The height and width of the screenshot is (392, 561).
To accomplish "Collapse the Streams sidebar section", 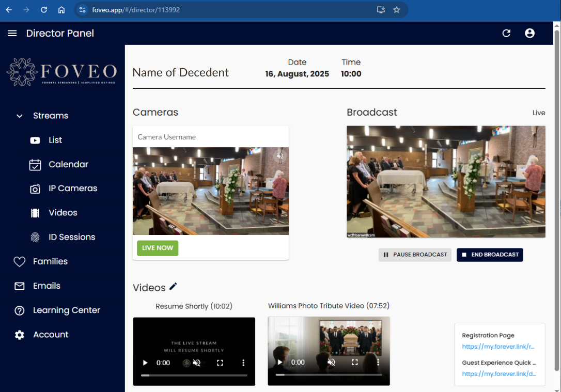I will point(19,116).
